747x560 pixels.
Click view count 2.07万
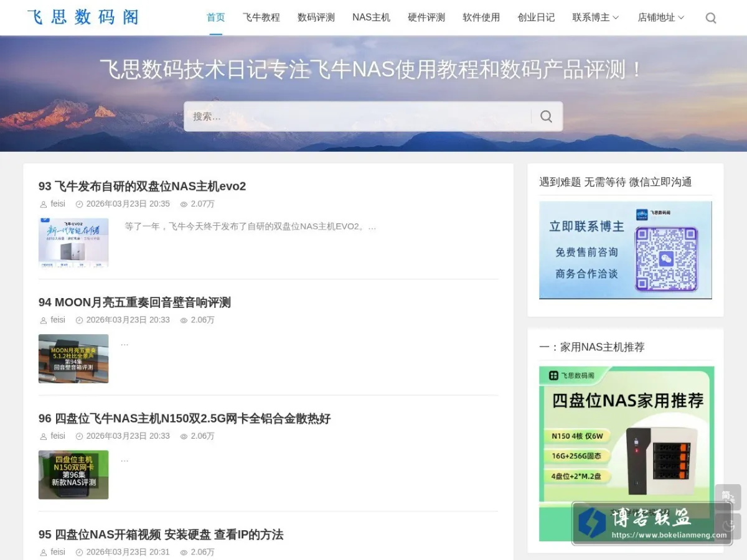coord(202,204)
